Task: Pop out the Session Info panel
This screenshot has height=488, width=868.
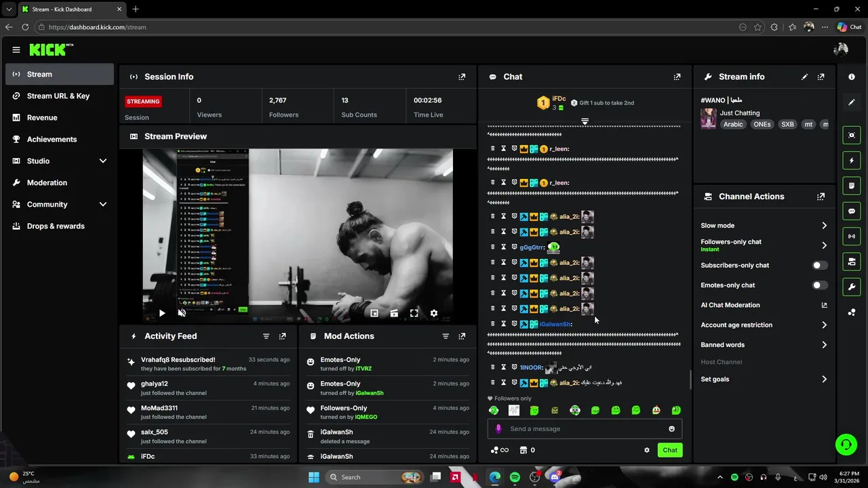Action: tap(462, 77)
